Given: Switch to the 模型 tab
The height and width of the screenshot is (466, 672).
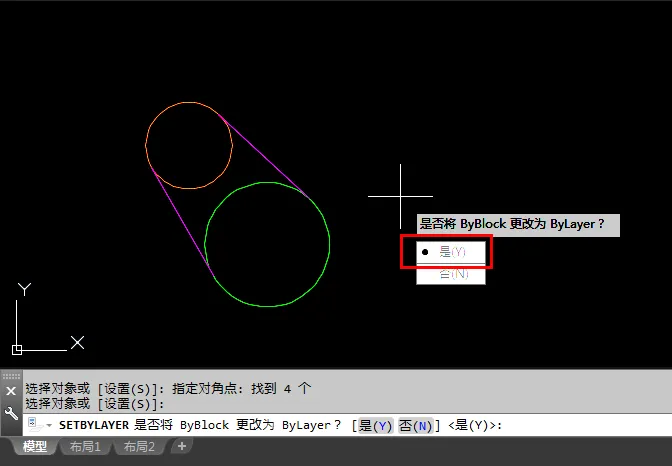Looking at the screenshot, I should click(x=35, y=447).
